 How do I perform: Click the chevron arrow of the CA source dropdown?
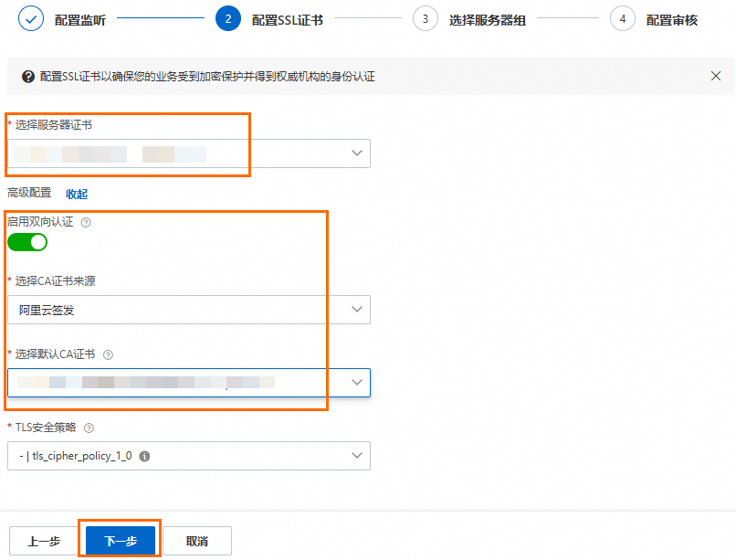click(x=357, y=309)
